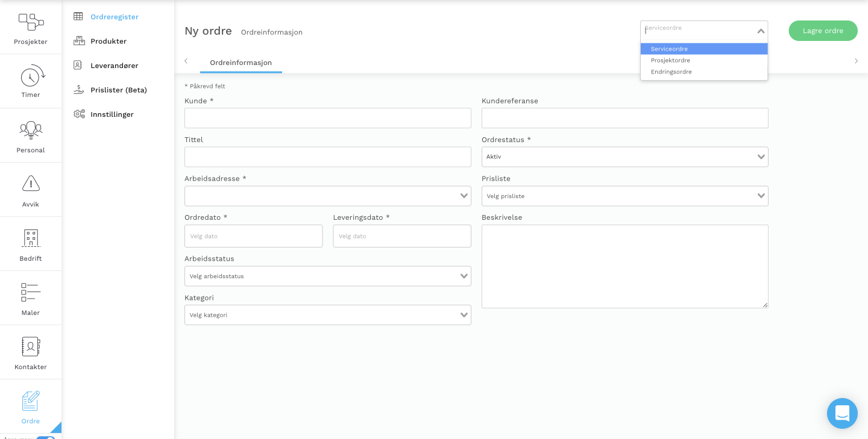This screenshot has width=868, height=439.
Task: Focus the Kundereferanse field
Action: click(x=625, y=118)
